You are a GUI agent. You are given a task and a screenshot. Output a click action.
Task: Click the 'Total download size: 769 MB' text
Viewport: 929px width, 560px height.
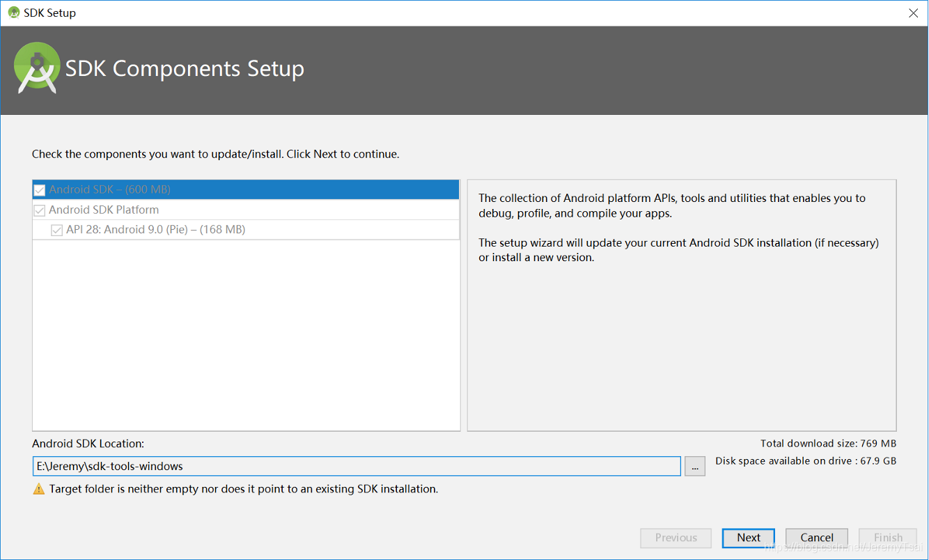pos(828,444)
